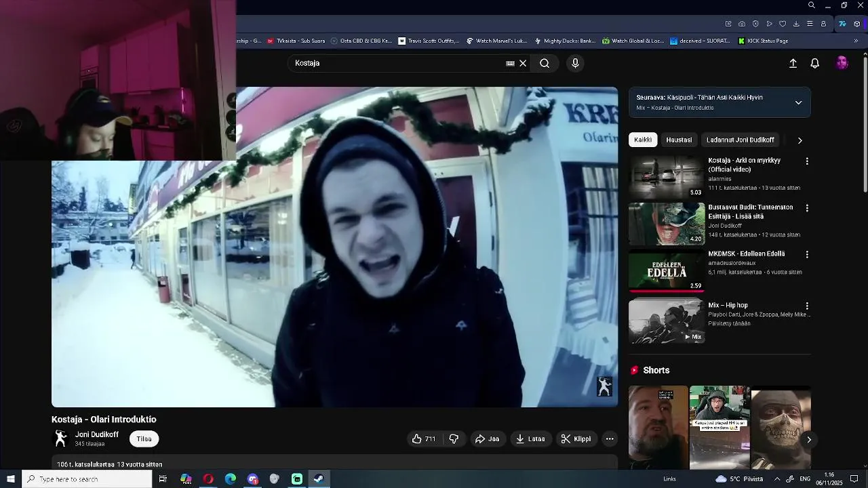The image size is (868, 488).
Task: Open options for MKDMSK - Edelleen Edellä
Action: [x=807, y=254]
